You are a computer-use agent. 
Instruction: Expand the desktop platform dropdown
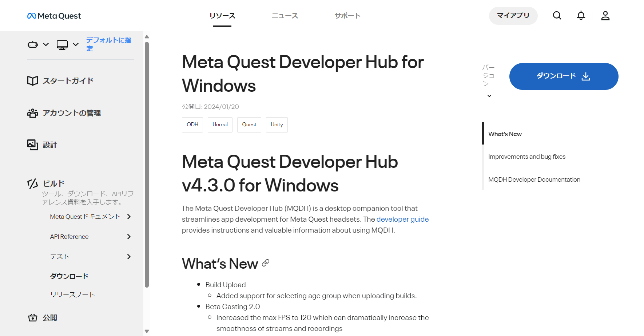click(67, 44)
